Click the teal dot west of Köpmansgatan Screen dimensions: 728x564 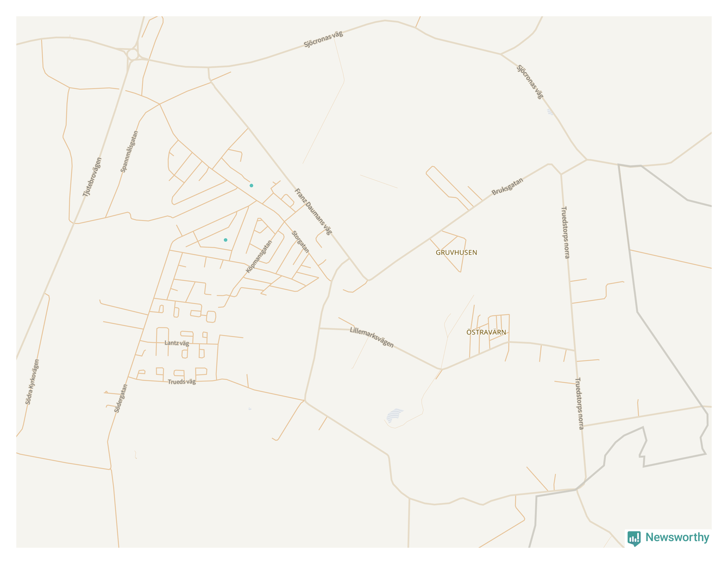[x=225, y=240]
